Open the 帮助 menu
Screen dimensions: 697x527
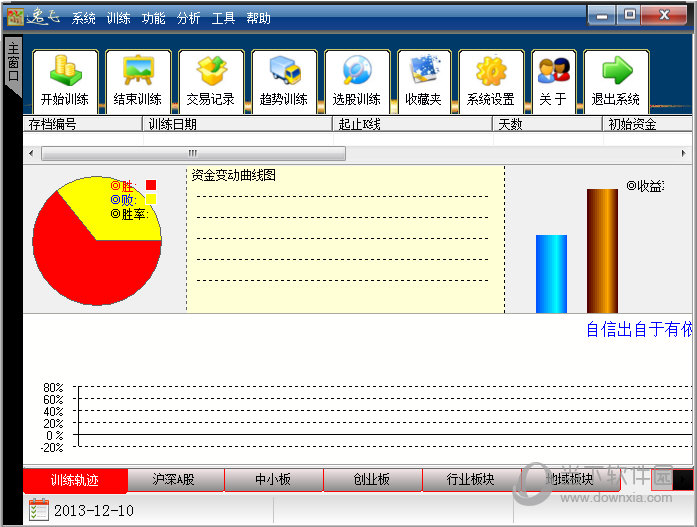258,18
